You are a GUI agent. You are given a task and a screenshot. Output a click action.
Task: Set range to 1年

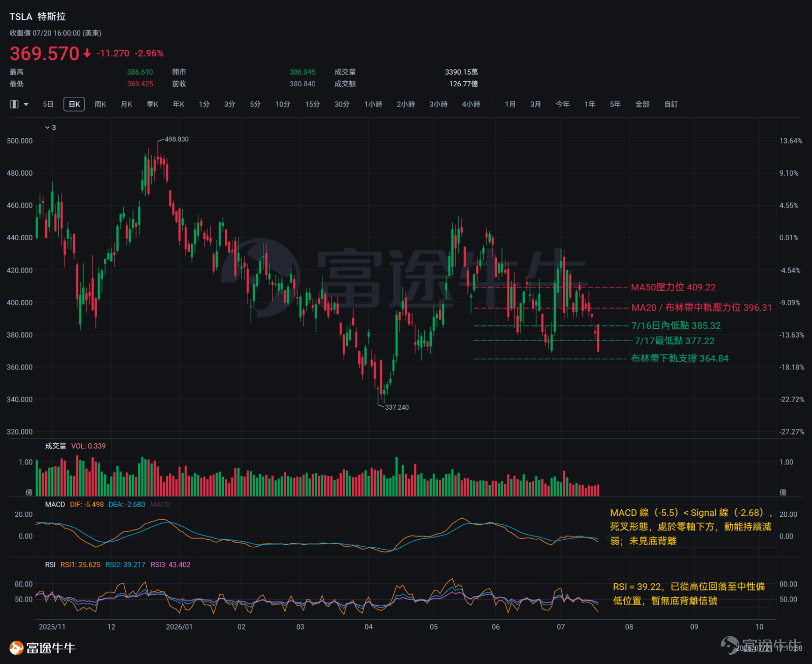pos(590,104)
